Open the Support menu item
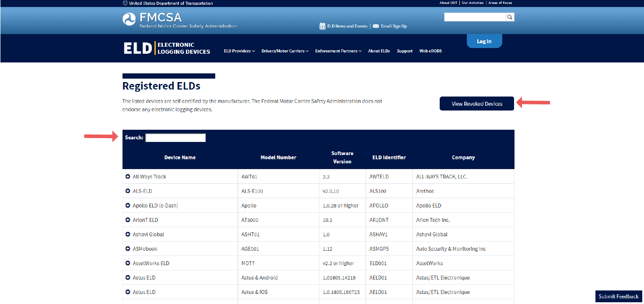The image size is (644, 304). click(405, 51)
